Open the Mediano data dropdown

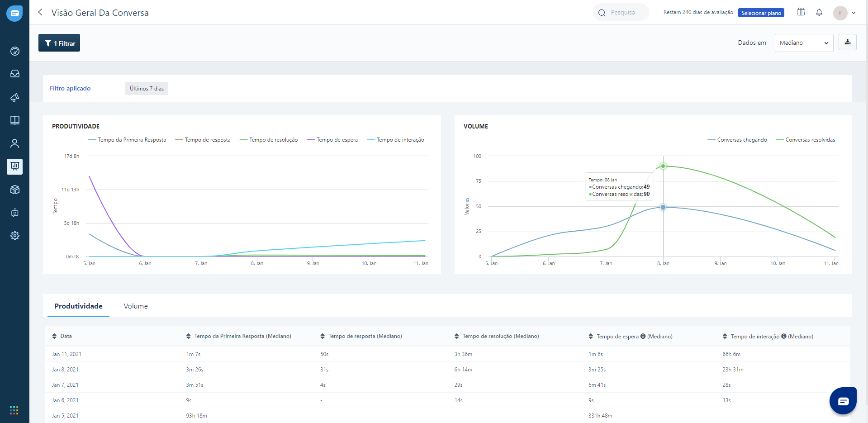[804, 43]
